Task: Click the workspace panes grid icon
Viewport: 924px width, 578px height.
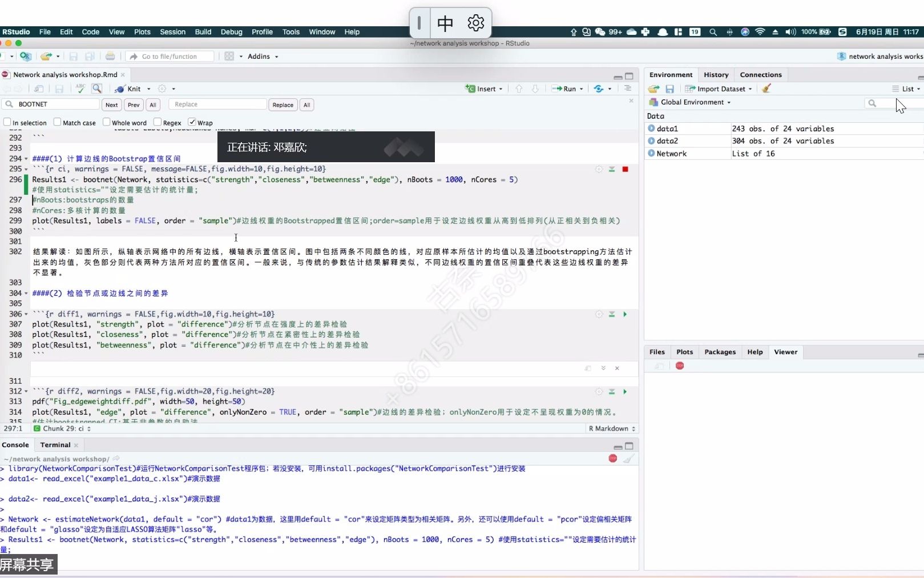Action: [x=229, y=56]
